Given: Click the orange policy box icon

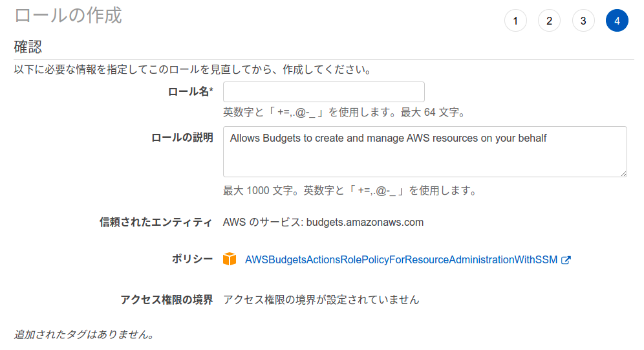Looking at the screenshot, I should 230,259.
